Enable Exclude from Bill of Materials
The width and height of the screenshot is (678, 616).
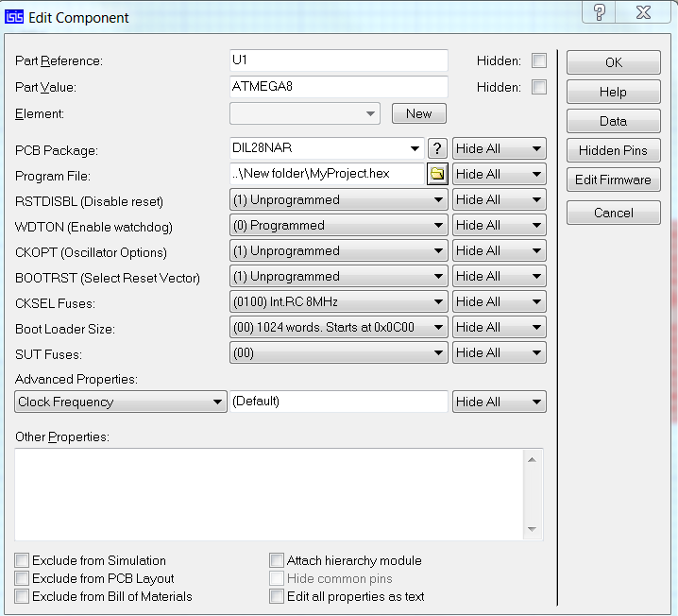pos(22,596)
